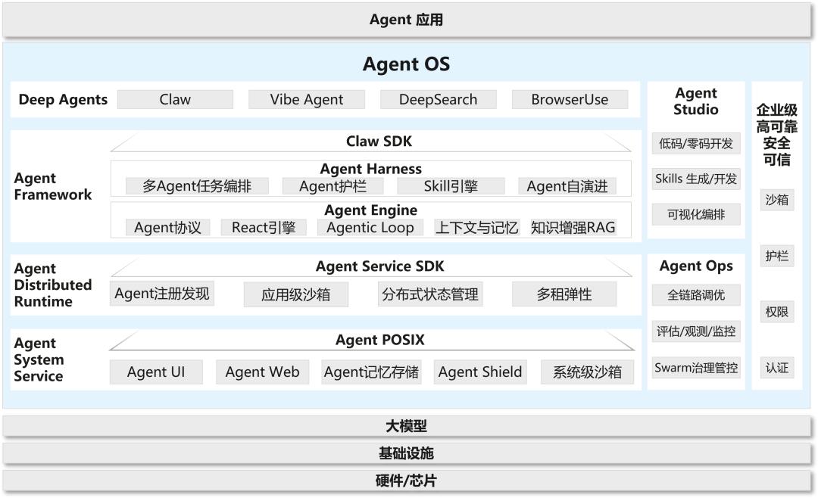Click the DeepSearch box
This screenshot has width=818, height=504.
click(x=438, y=99)
